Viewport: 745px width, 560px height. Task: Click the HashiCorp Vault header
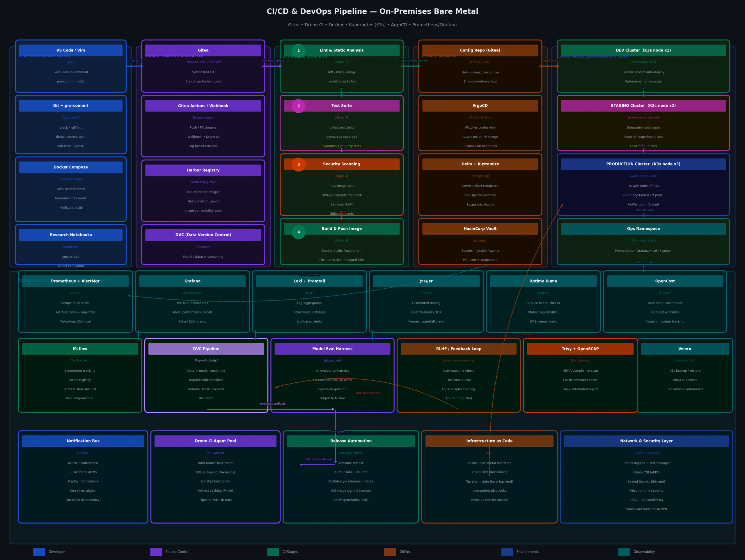480,229
